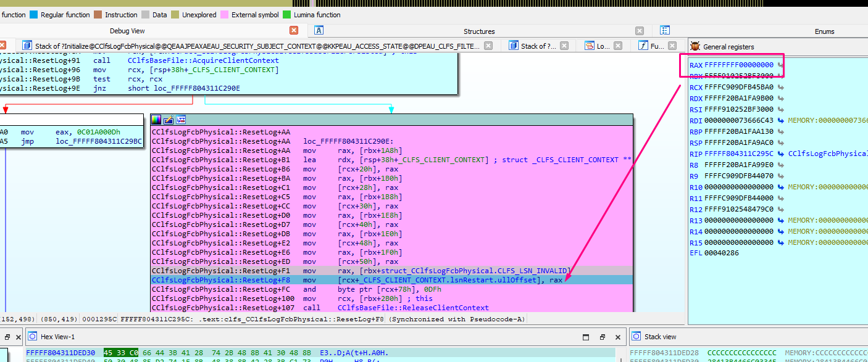This screenshot has width=868, height=362.
Task: Click the Instruction legend color swatch
Action: [98, 15]
